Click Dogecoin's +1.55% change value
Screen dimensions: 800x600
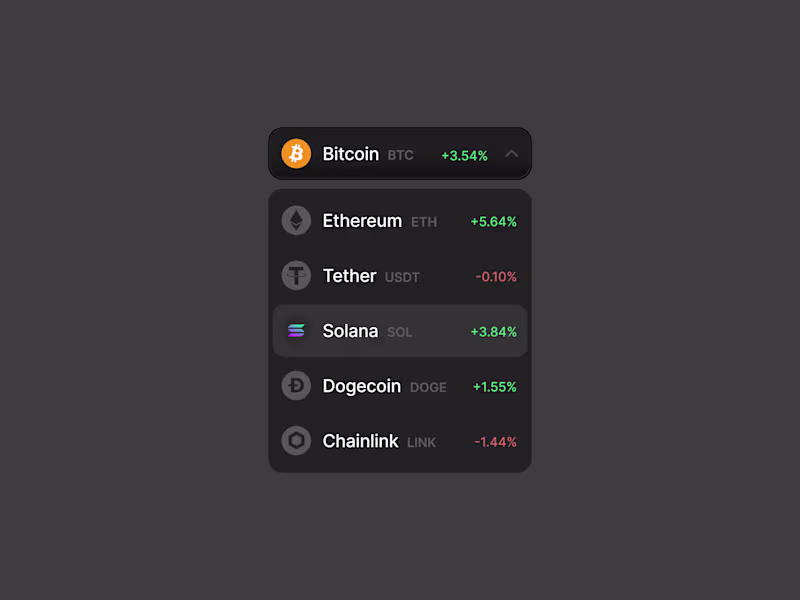click(x=495, y=387)
